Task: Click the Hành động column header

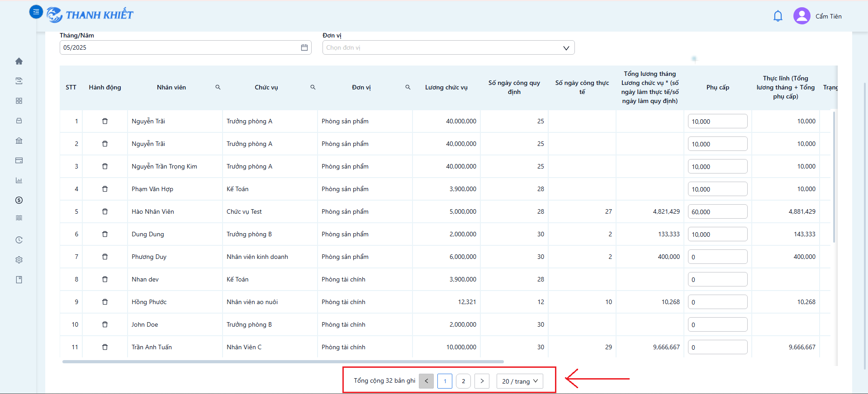Action: pos(105,87)
